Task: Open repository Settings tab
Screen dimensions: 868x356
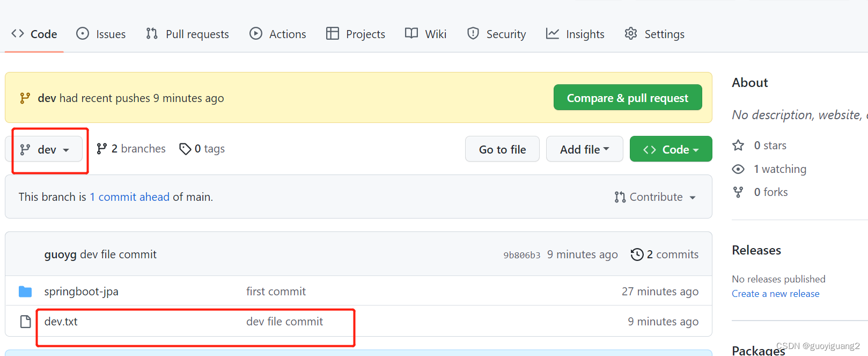Action: coord(654,34)
